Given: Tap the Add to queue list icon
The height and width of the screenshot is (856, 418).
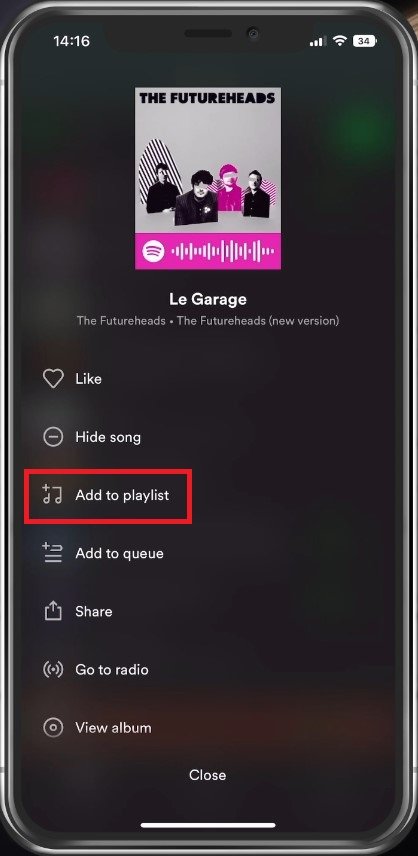Looking at the screenshot, I should pyautogui.click(x=53, y=553).
